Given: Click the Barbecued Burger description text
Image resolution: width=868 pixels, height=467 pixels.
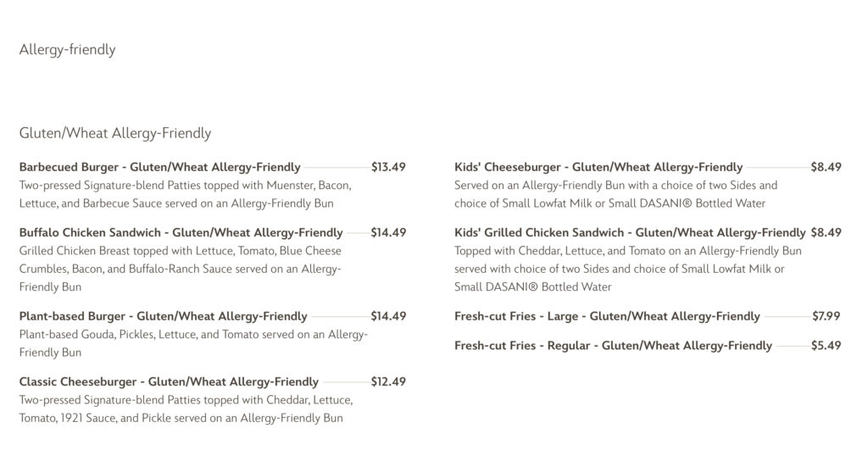Looking at the screenshot, I should (x=185, y=194).
